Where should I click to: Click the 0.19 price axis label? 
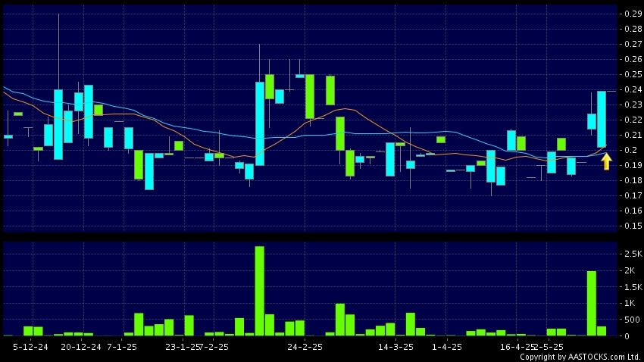[633, 165]
